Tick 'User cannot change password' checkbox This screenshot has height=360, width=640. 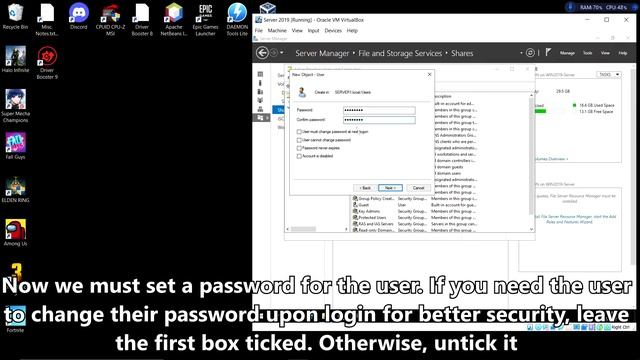pos(299,140)
